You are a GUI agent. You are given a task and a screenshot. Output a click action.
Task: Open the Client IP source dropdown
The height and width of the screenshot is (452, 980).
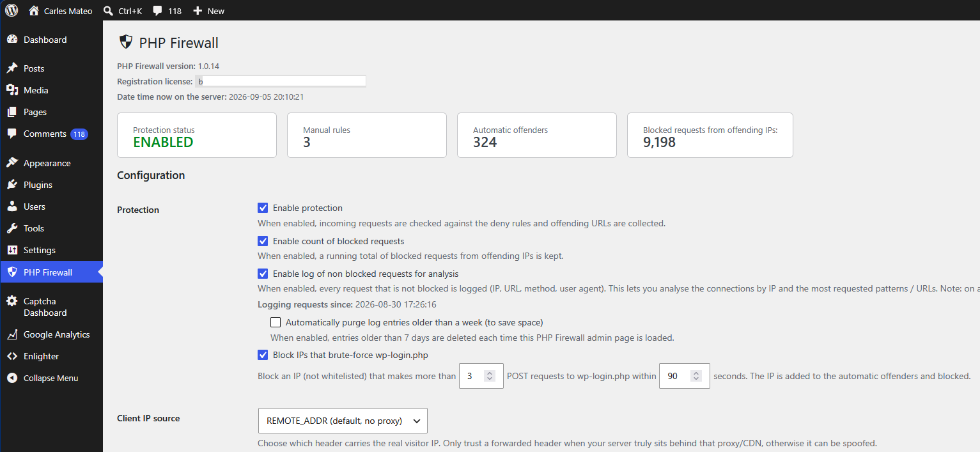pyautogui.click(x=343, y=421)
